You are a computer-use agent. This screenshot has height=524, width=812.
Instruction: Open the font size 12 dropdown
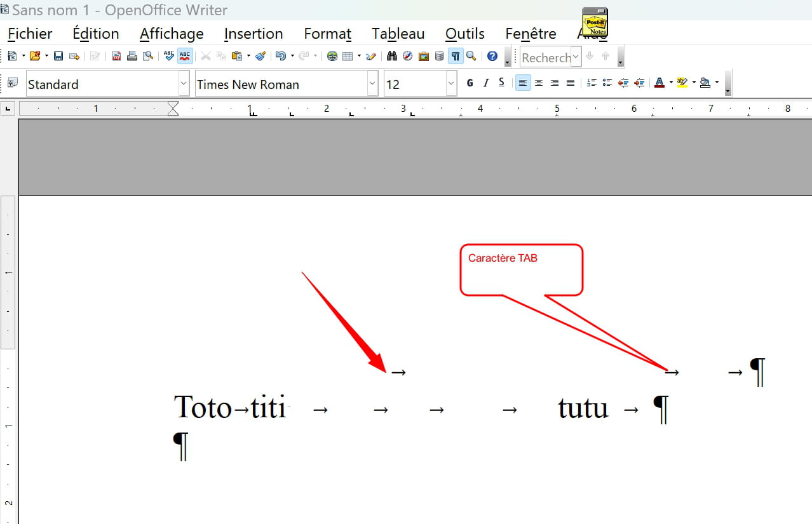tap(451, 84)
